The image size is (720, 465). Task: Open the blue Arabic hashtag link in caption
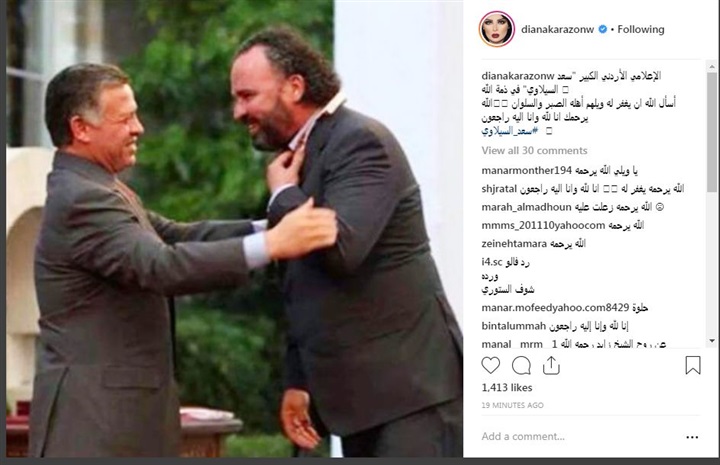[509, 132]
